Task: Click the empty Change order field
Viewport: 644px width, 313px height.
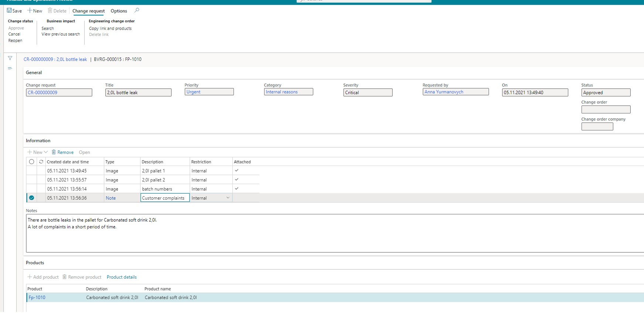Action: [606, 109]
